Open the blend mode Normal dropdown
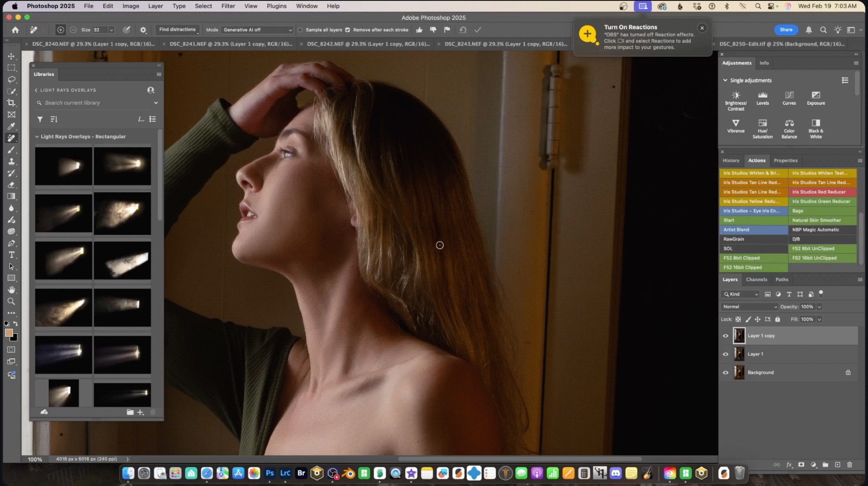The height and width of the screenshot is (486, 868). coord(750,307)
